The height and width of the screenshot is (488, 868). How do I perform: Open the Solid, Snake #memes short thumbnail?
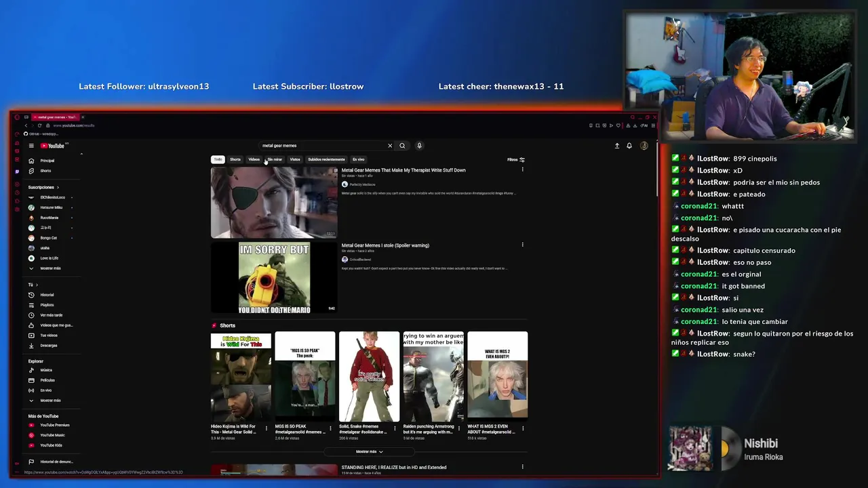click(369, 376)
